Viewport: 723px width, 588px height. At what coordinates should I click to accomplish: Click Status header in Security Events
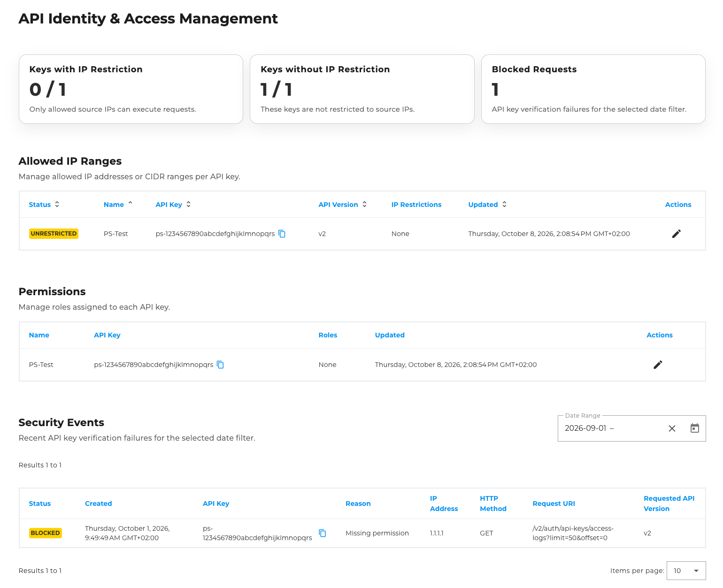pyautogui.click(x=39, y=504)
